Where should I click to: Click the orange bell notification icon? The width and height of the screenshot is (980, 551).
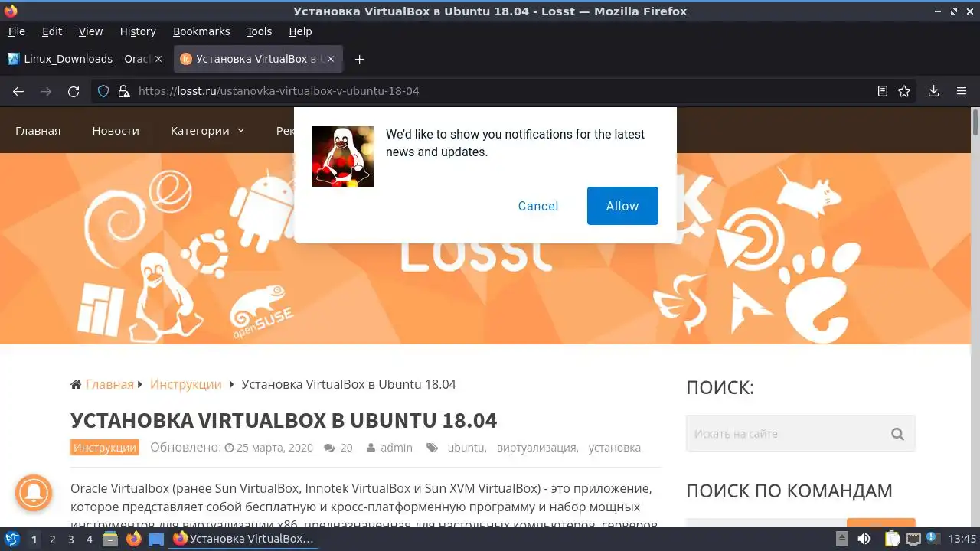[x=33, y=493]
